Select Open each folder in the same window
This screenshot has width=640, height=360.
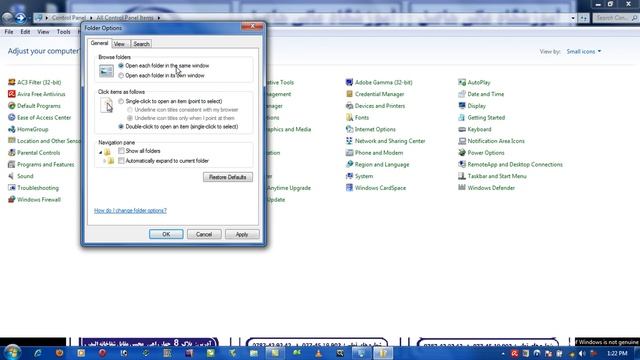[121, 66]
